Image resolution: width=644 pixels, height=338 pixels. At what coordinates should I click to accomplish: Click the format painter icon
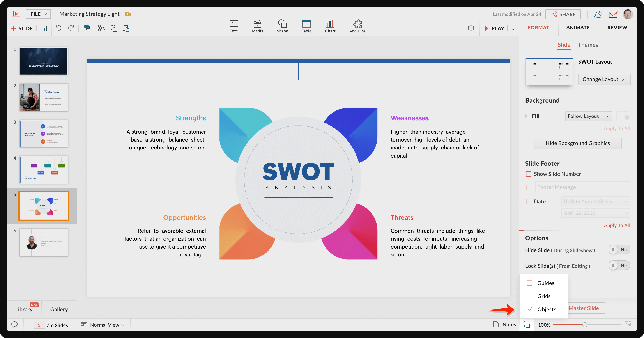[x=87, y=28]
